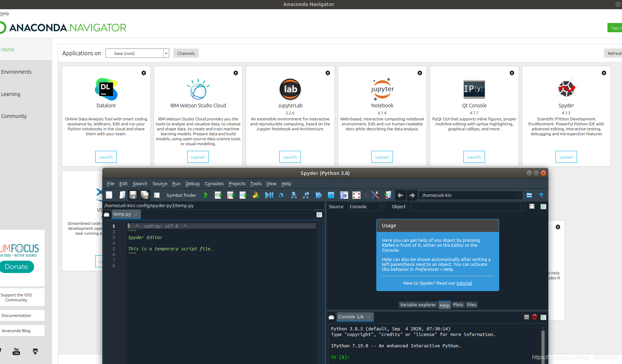Image resolution: width=622 pixels, height=364 pixels.
Task: Stop debugging blue square icon
Action: pos(331,195)
